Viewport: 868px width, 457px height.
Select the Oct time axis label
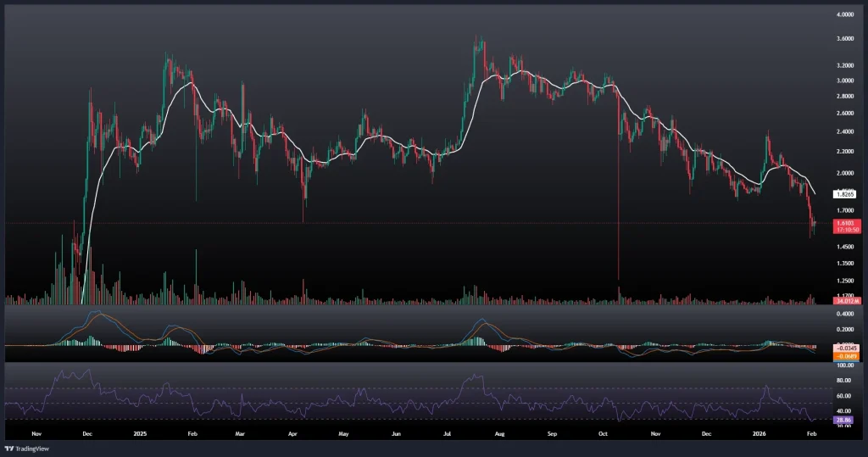pyautogui.click(x=603, y=432)
